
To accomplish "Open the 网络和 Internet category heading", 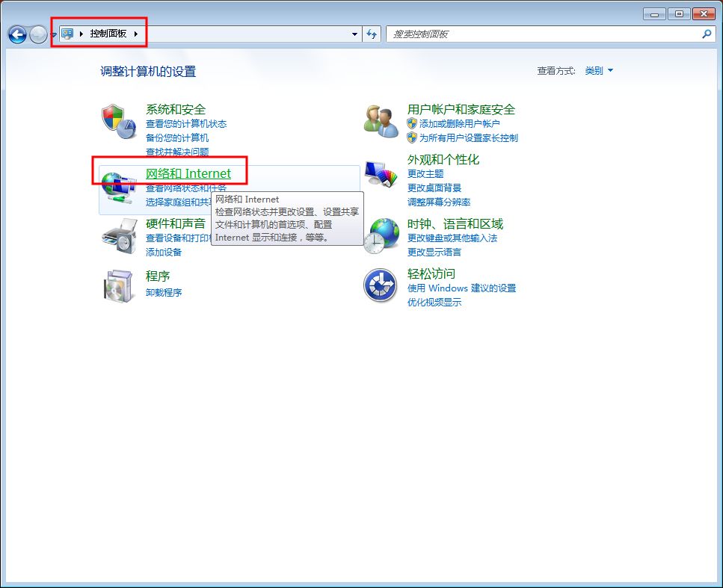I will [188, 173].
